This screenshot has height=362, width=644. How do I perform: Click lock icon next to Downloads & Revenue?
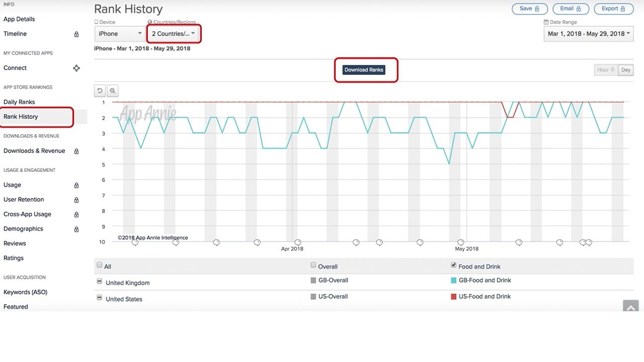pos(76,151)
